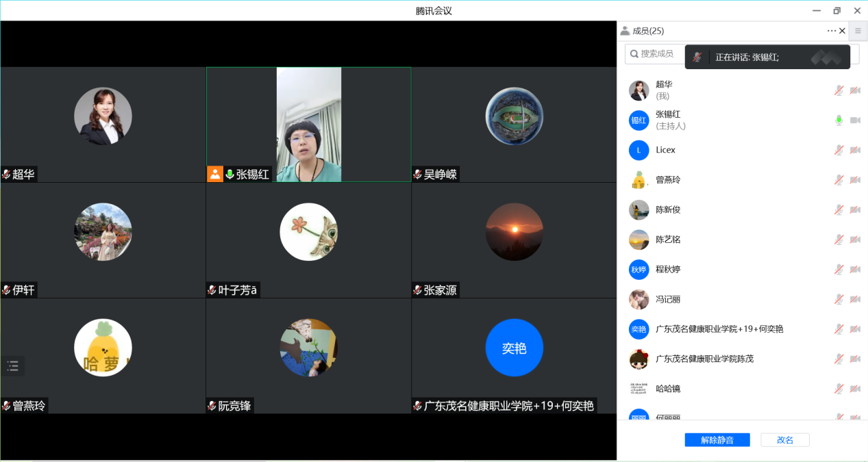Restore down the 腾讯会议 window
The width and height of the screenshot is (868, 462).
[x=836, y=10]
